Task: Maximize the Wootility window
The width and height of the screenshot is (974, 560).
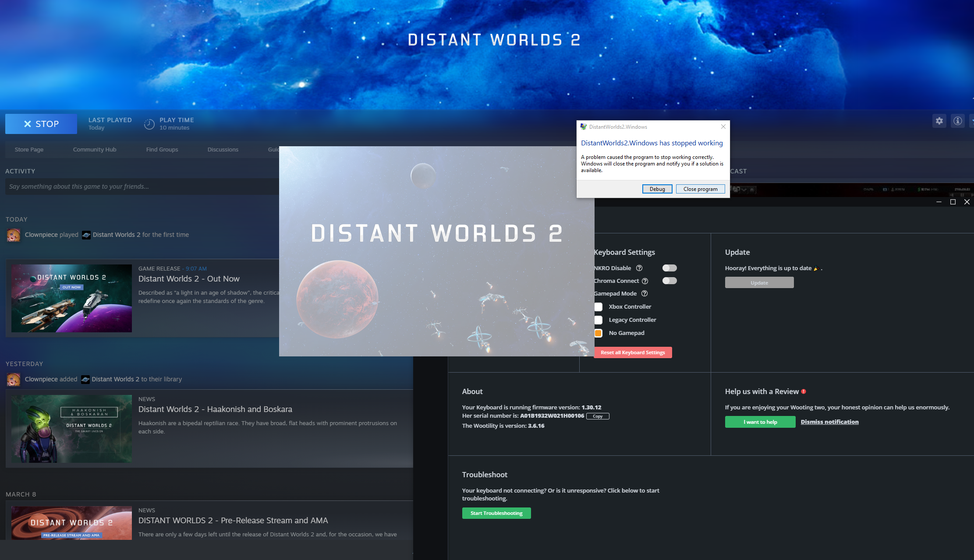Action: click(x=953, y=202)
